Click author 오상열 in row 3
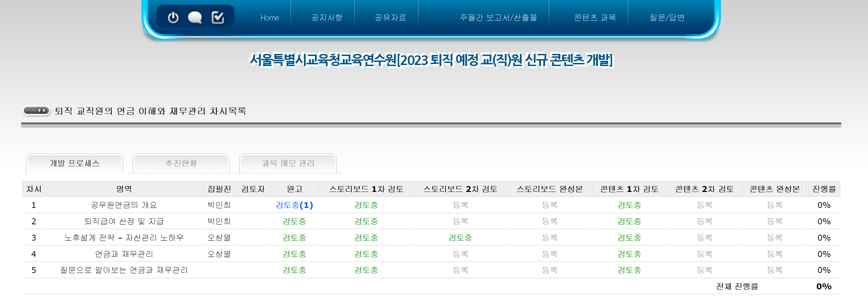The image size is (868, 298). click(x=219, y=238)
